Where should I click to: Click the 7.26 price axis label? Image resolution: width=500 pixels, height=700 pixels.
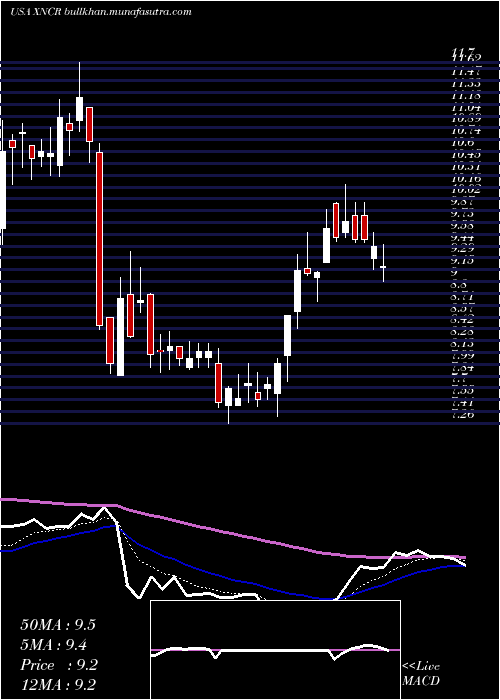pos(463,415)
